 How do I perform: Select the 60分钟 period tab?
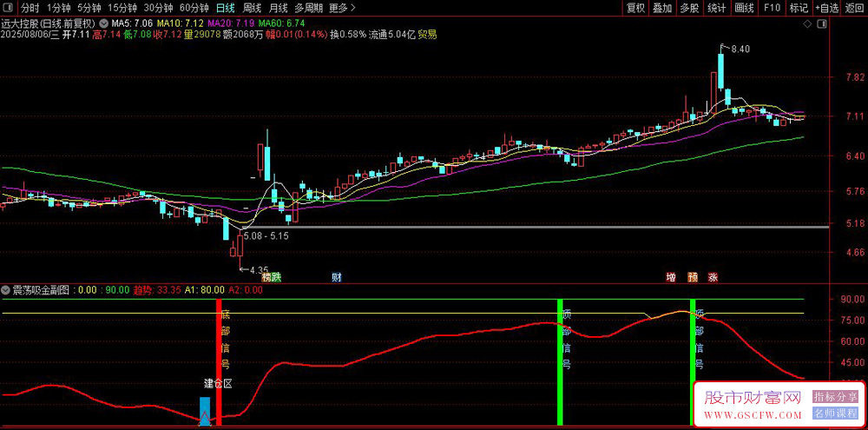pyautogui.click(x=194, y=9)
